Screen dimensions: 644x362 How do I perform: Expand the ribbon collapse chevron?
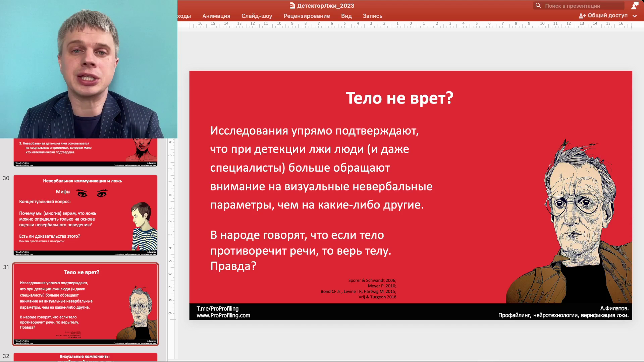(x=635, y=16)
